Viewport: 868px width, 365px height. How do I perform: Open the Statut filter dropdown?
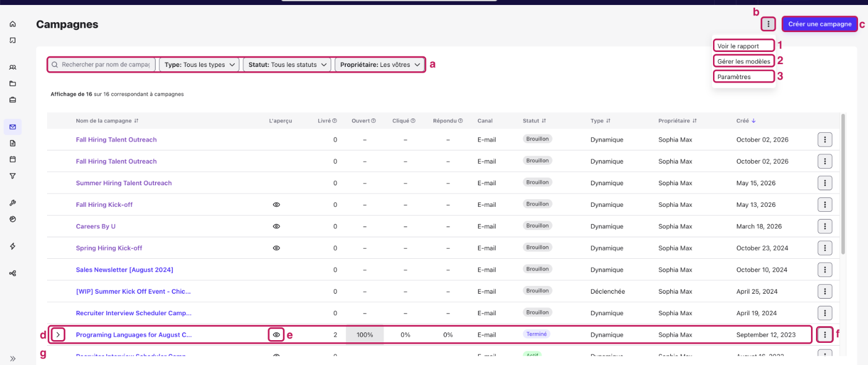point(287,65)
